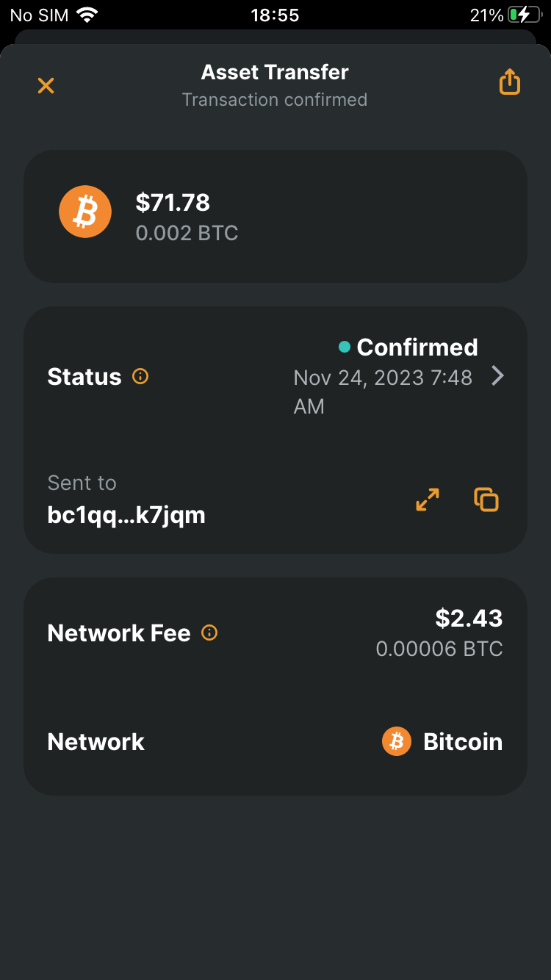Tap the $71.78 transfer amount
The image size is (551, 980).
click(x=173, y=202)
